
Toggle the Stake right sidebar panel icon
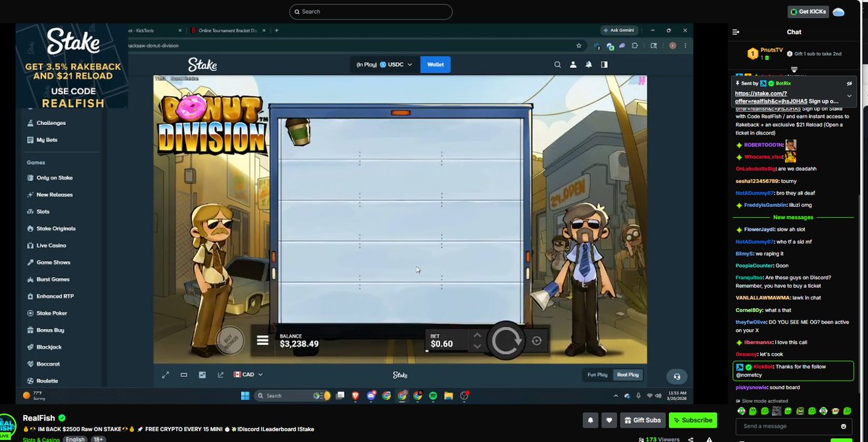604,64
